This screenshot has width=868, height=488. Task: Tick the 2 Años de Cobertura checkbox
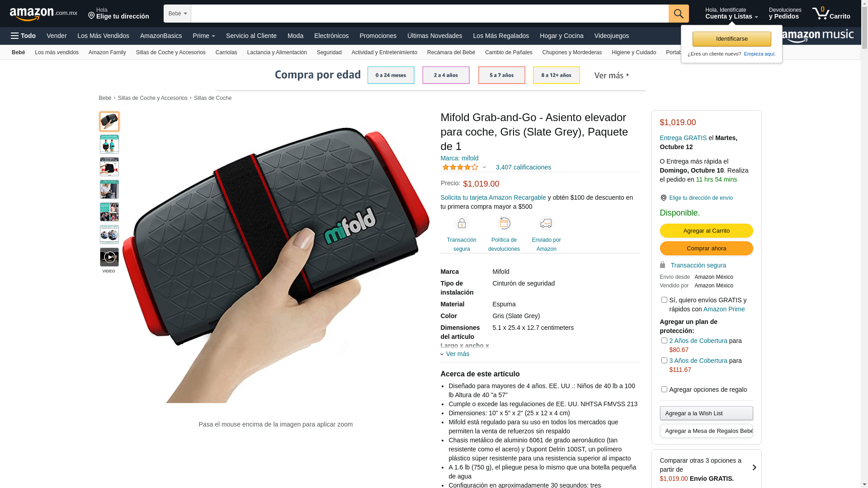click(x=664, y=341)
